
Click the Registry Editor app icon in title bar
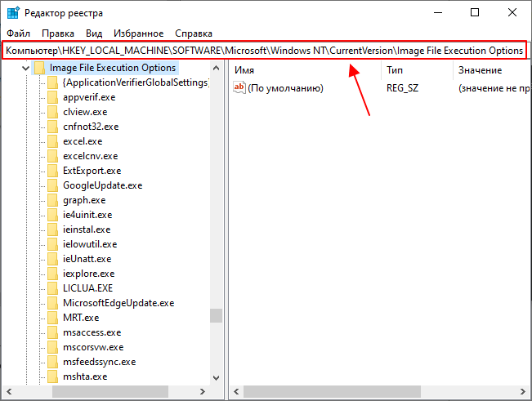tap(13, 13)
